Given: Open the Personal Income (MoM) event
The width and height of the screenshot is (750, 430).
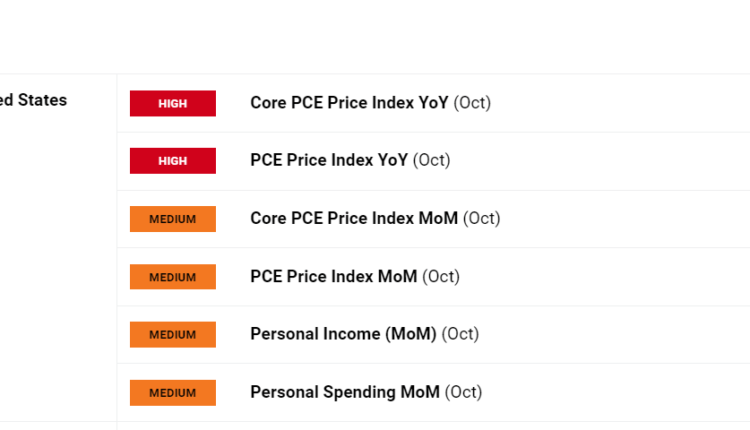Looking at the screenshot, I should pos(343,335).
